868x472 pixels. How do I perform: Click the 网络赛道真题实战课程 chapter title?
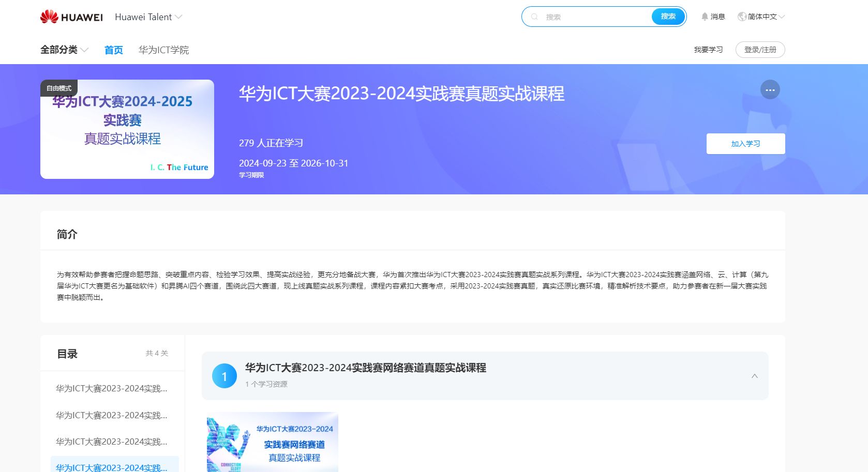(365, 368)
